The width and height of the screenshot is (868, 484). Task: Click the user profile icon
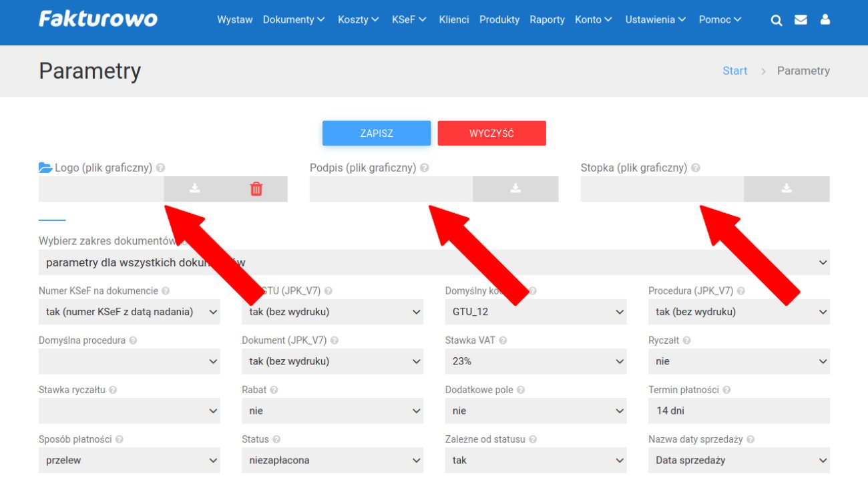825,20
